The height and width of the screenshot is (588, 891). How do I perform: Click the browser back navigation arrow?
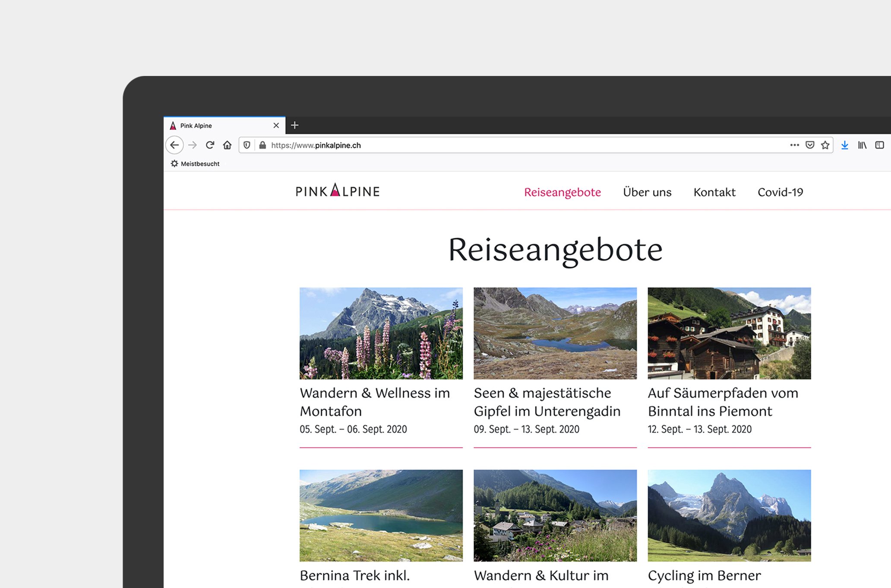(174, 145)
